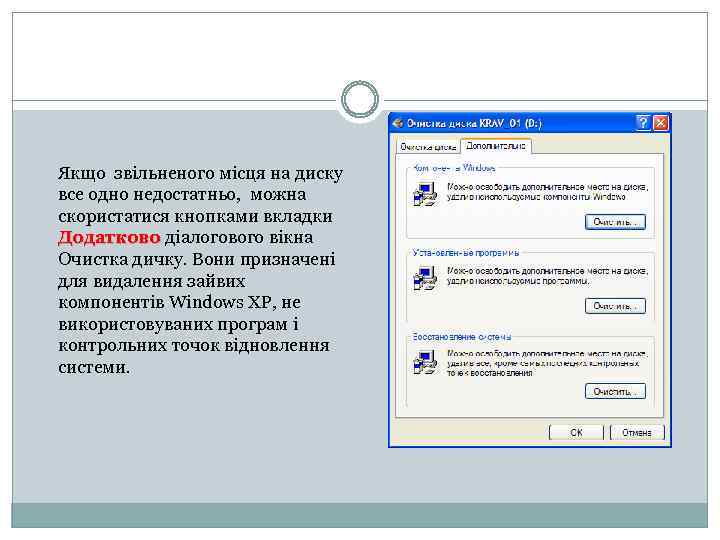
Task: Click the disk cleanup title bar icon
Action: (x=398, y=124)
